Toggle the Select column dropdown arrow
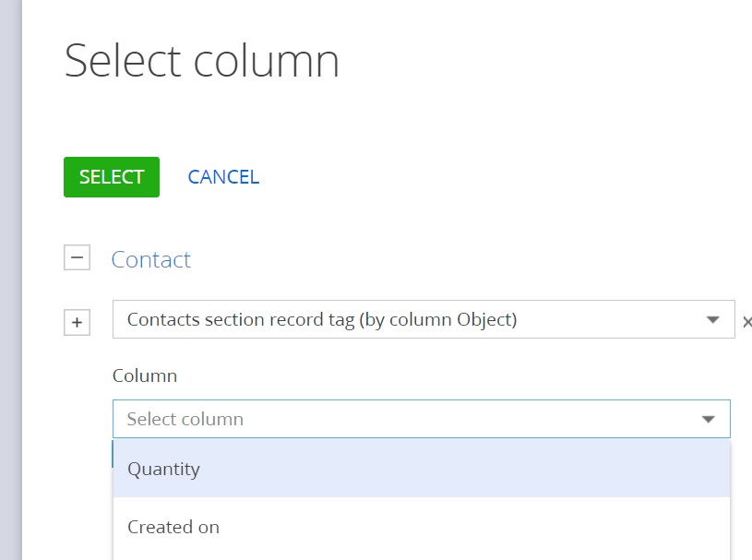 (708, 420)
